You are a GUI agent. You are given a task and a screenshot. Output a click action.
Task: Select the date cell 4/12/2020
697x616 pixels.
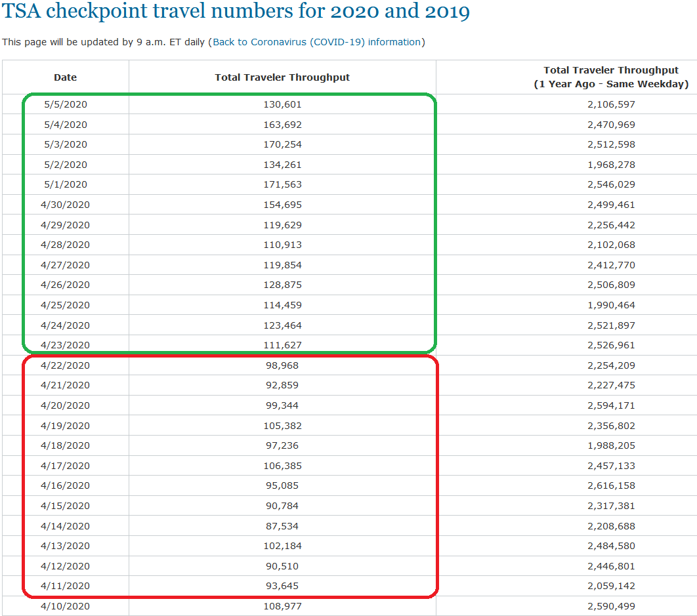[66, 567]
